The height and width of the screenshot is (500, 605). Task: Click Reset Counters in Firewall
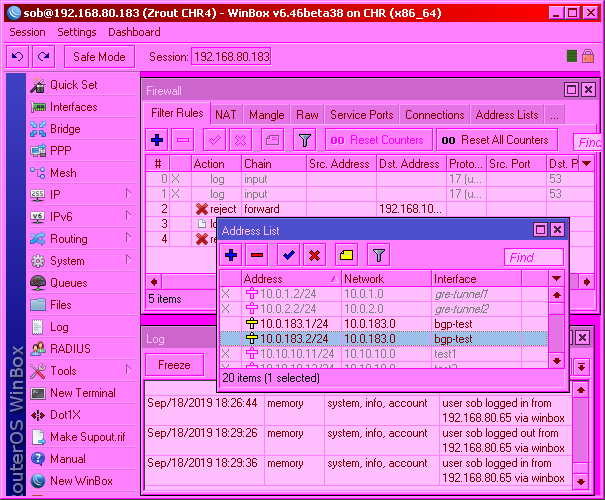(379, 140)
